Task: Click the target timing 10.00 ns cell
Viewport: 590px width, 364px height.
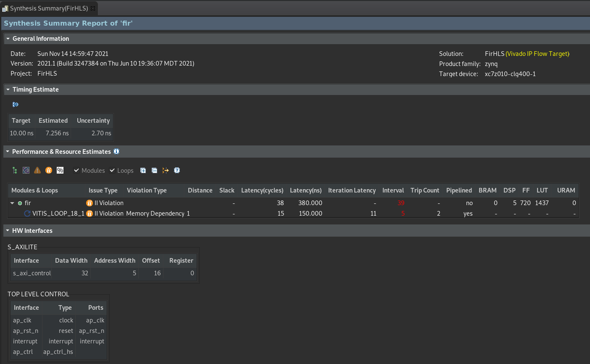Action: [x=21, y=133]
